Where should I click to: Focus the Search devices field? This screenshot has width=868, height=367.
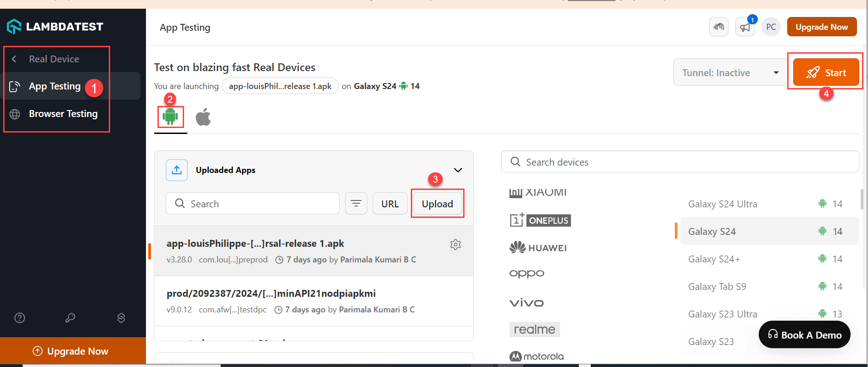pos(680,162)
